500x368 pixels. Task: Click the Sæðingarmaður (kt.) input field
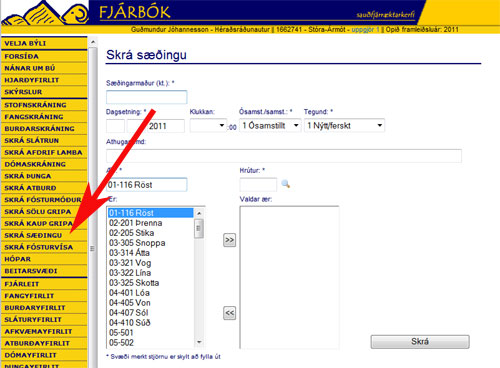tap(147, 97)
